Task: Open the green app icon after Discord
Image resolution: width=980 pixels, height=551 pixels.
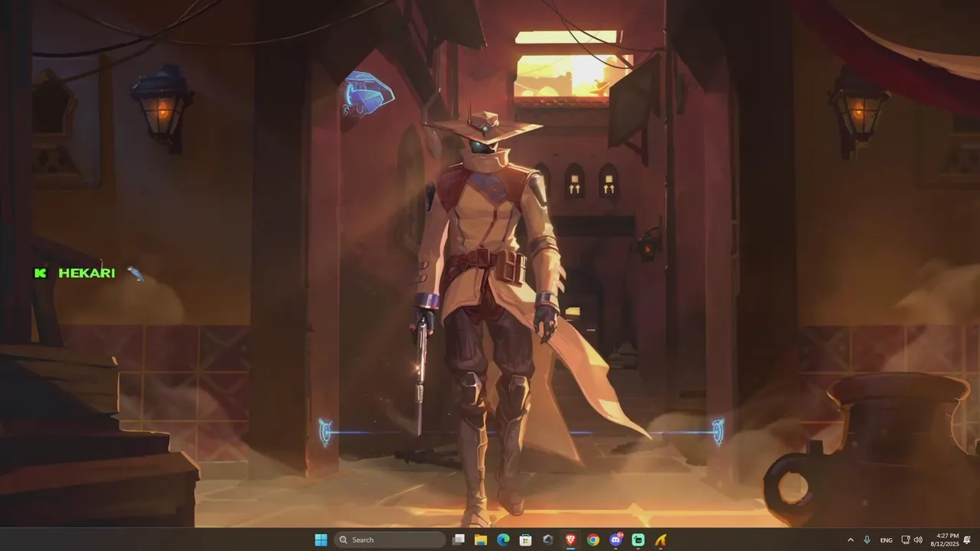Action: 638,540
